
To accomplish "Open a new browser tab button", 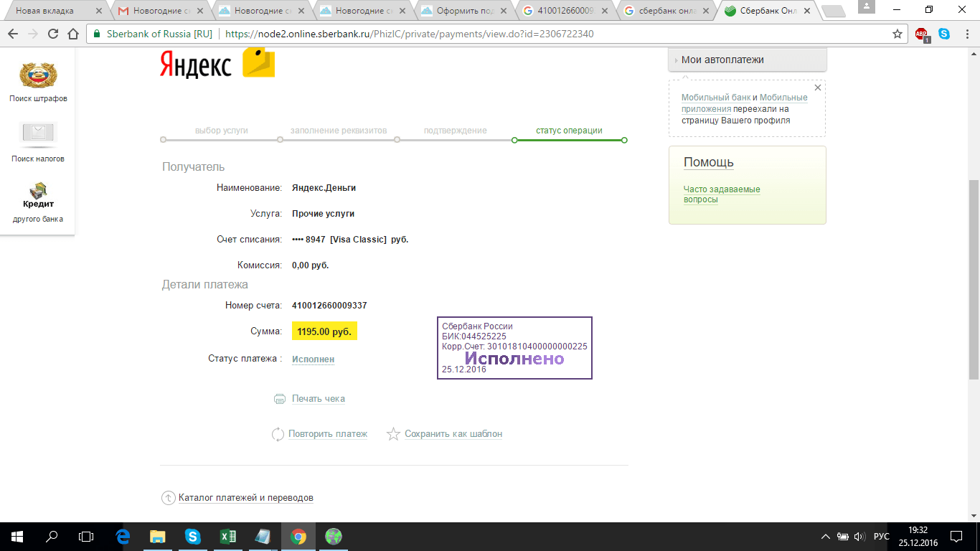I will coord(833,11).
